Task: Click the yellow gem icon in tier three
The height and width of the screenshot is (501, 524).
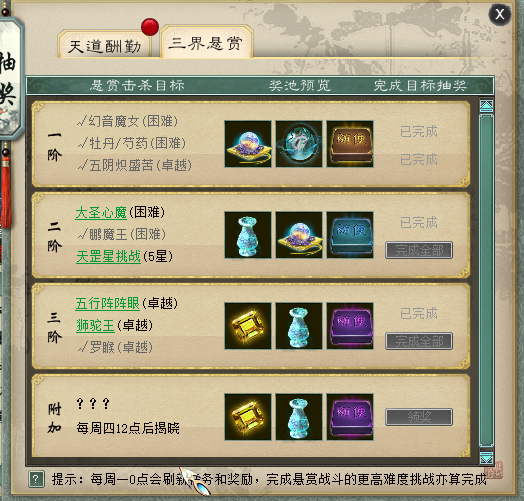Action: point(248,326)
